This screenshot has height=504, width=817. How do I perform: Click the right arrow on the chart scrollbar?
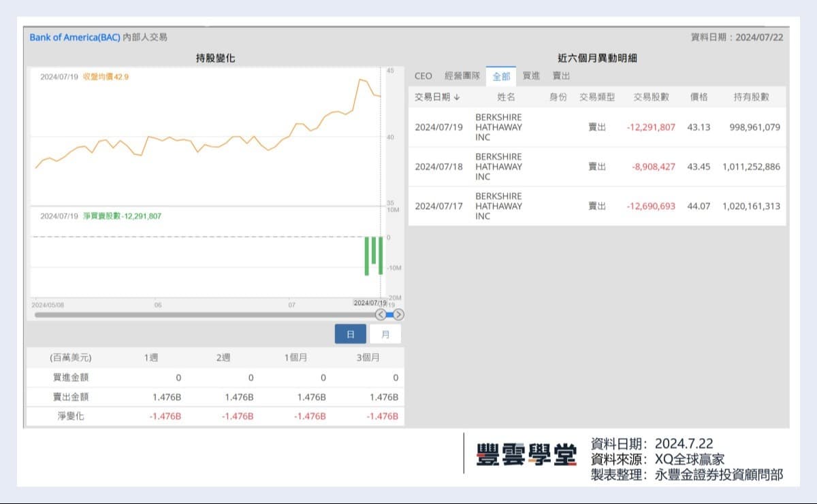[398, 314]
